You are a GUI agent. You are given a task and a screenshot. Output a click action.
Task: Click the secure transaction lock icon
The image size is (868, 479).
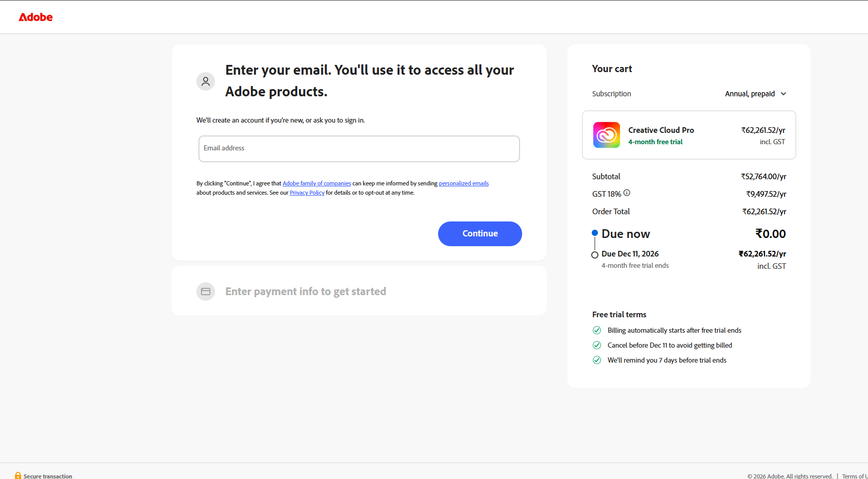tap(18, 475)
